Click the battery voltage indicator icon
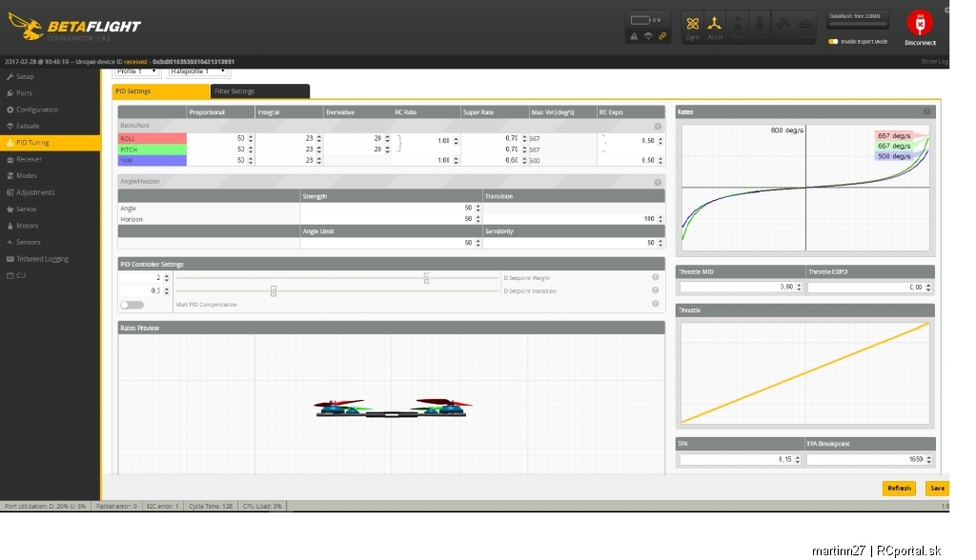The width and height of the screenshot is (976, 560). pos(640,20)
